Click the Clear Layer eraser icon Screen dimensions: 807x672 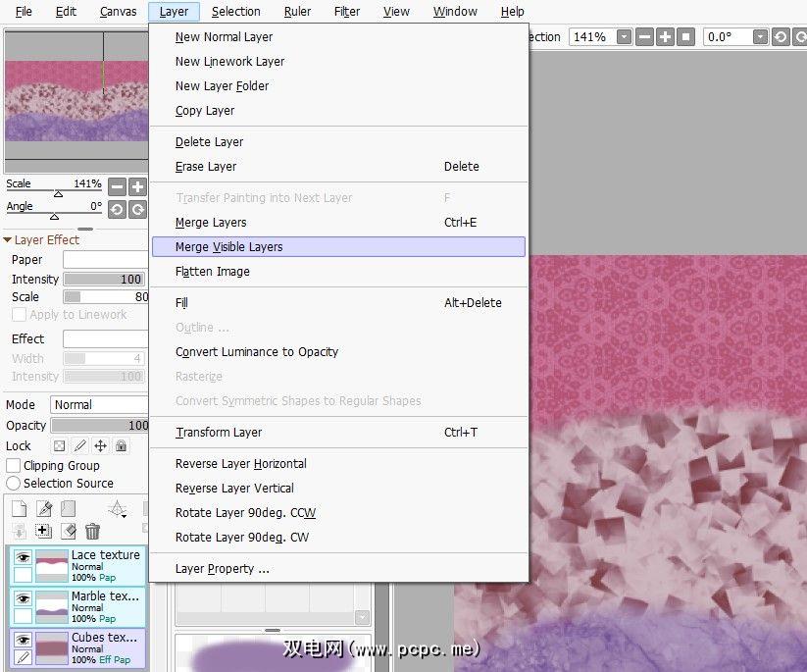[x=68, y=532]
